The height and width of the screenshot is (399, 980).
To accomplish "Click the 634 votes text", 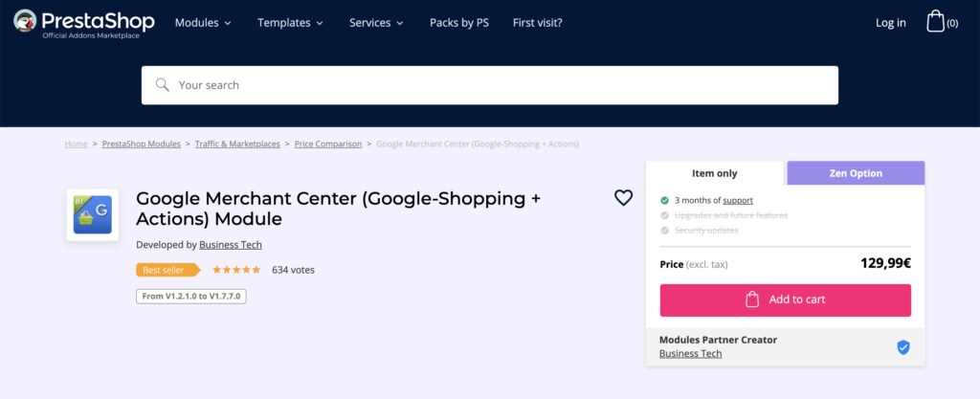I will point(293,270).
